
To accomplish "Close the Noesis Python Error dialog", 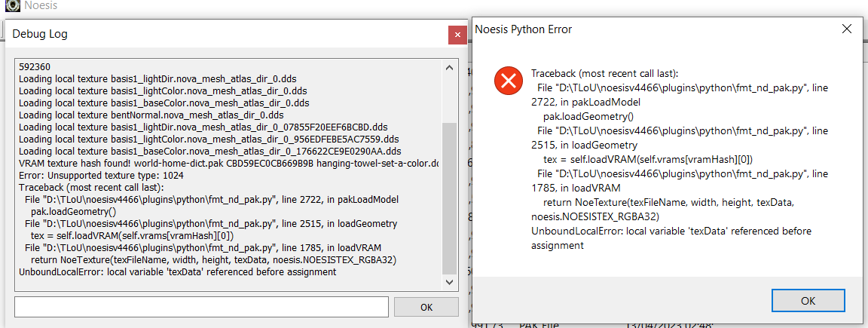I will 846,29.
